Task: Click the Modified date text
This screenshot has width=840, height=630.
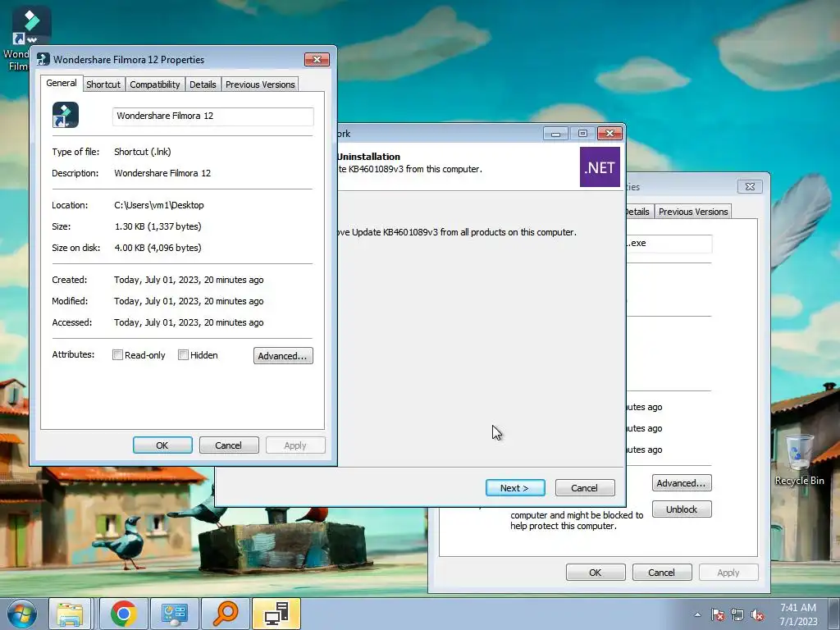Action: [189, 301]
